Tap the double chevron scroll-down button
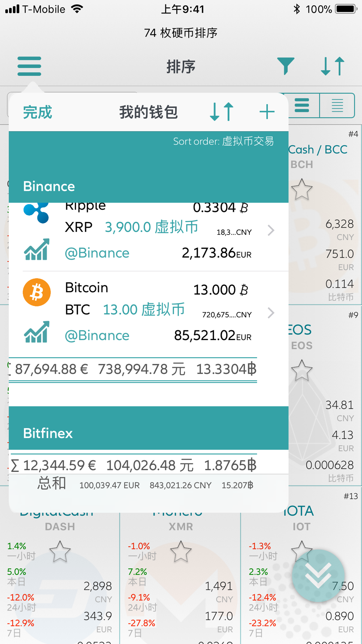The height and width of the screenshot is (644, 362). [318, 576]
